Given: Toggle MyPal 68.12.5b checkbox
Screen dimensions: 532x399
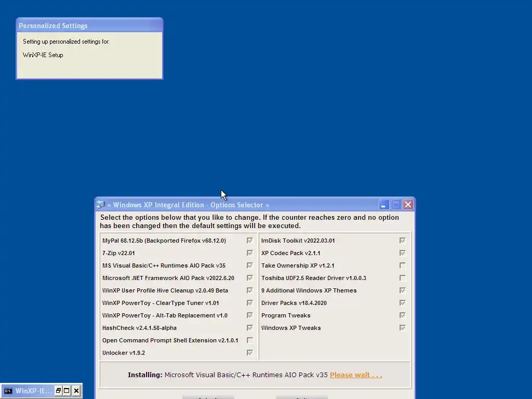Looking at the screenshot, I should [x=250, y=241].
